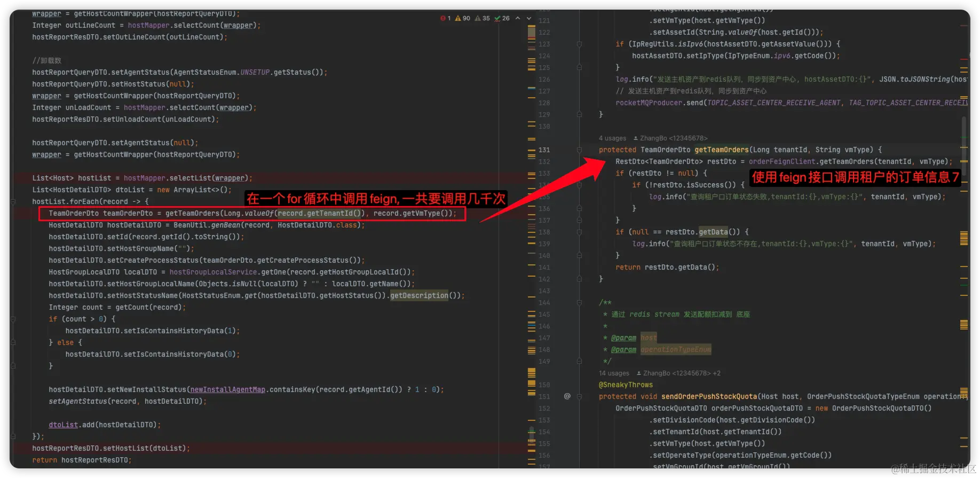Click the fold end marker at line 149
The image size is (980, 478).
point(579,361)
